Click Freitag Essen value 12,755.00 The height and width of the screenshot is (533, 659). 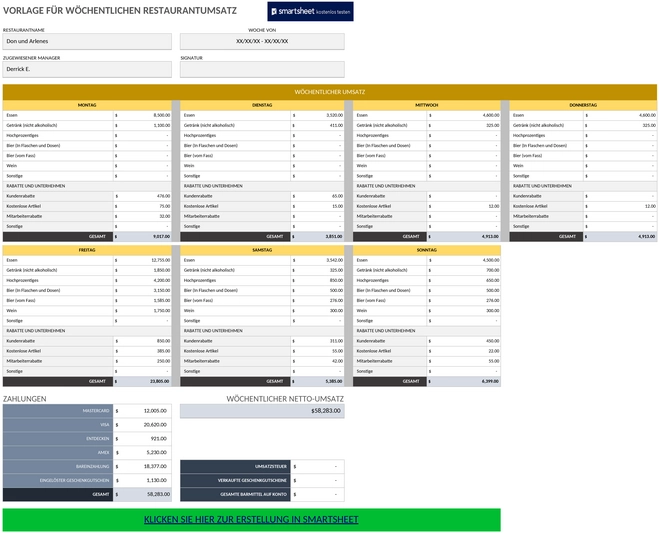pyautogui.click(x=142, y=260)
